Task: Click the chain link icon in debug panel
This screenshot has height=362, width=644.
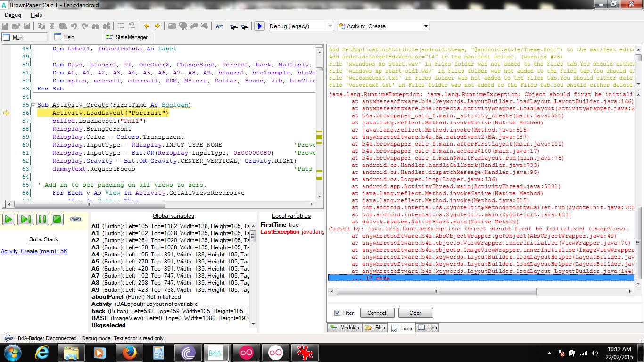Action: (x=75, y=219)
